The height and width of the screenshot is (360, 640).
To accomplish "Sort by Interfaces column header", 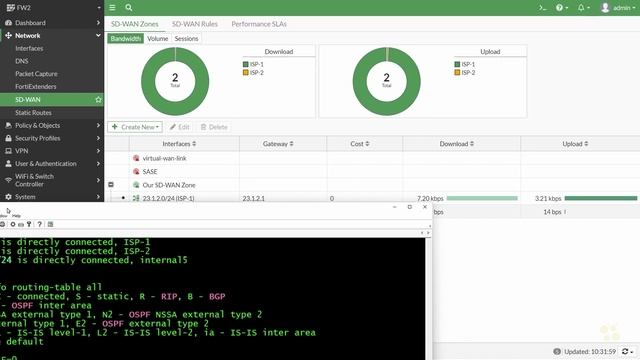I will (179, 144).
